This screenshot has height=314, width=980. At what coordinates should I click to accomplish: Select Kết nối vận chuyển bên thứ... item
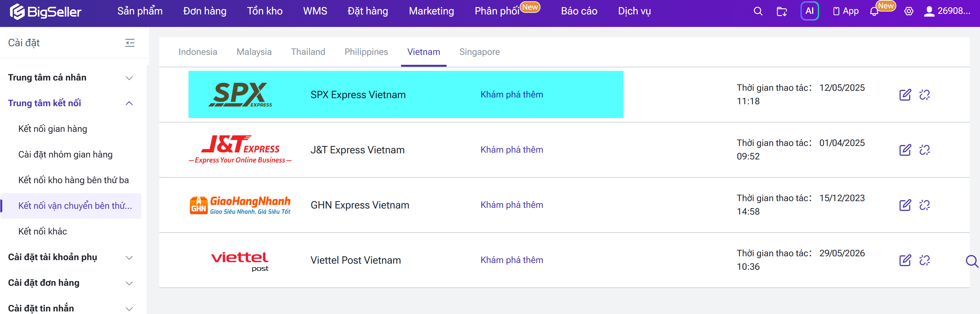click(71, 206)
